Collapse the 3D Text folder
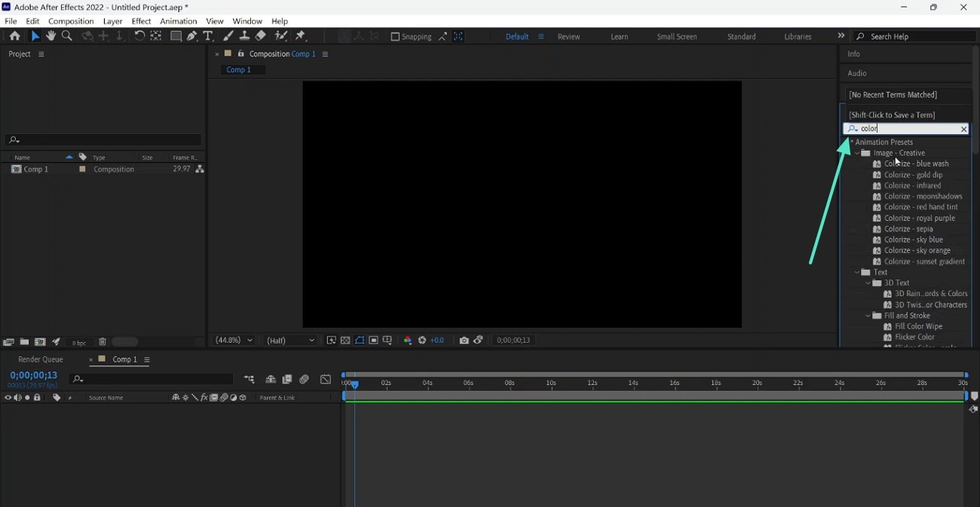The width and height of the screenshot is (980, 507). pos(868,283)
